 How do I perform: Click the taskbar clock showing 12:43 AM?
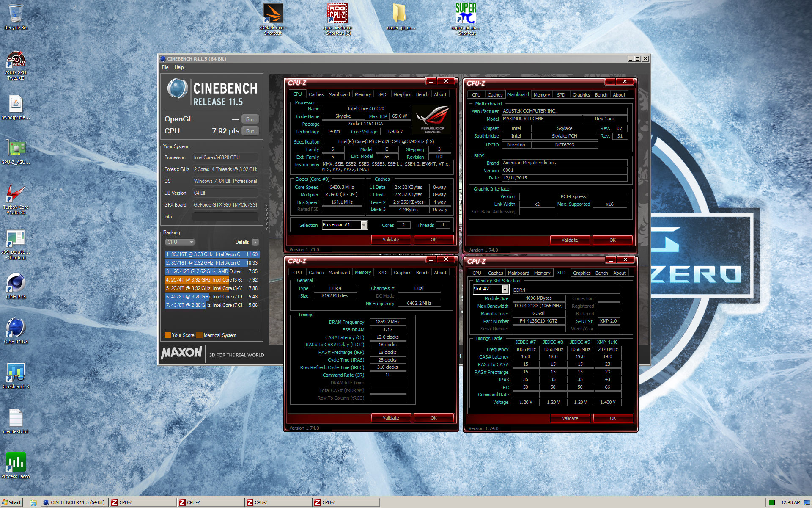(x=790, y=502)
